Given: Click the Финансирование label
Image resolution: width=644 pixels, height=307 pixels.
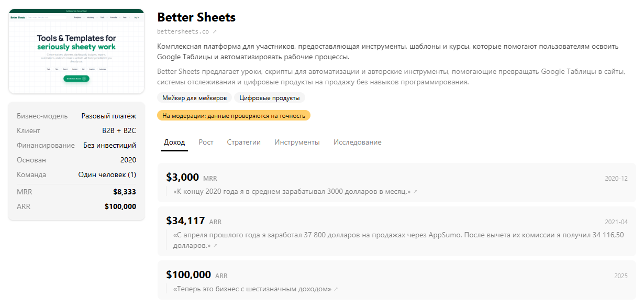Looking at the screenshot, I should pyautogui.click(x=46, y=145).
